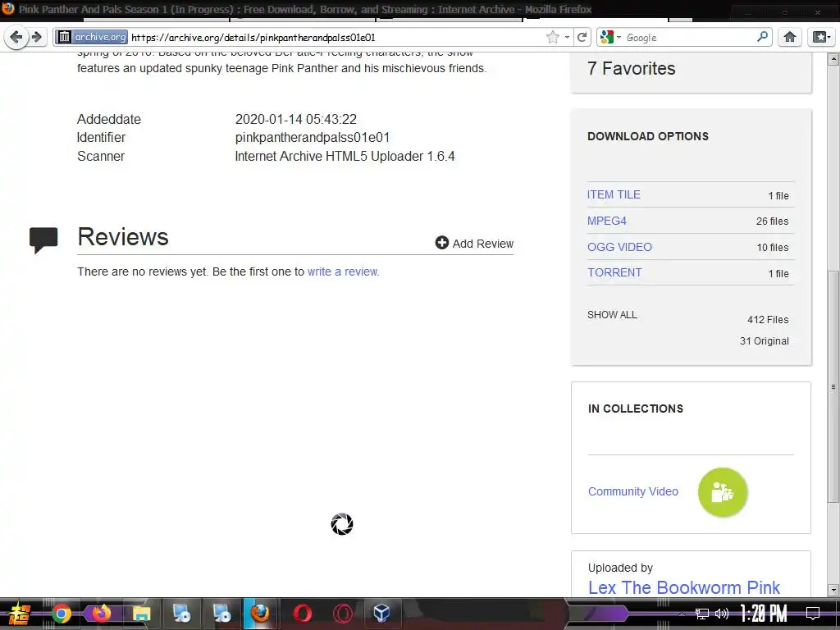Open the URL history dropdown arrow

pos(567,37)
